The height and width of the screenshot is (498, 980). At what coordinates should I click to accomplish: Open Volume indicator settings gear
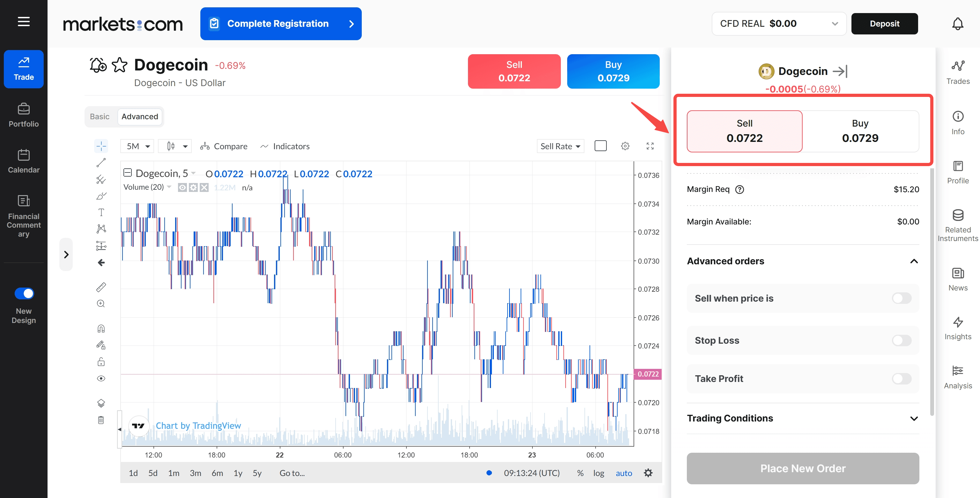coord(193,187)
